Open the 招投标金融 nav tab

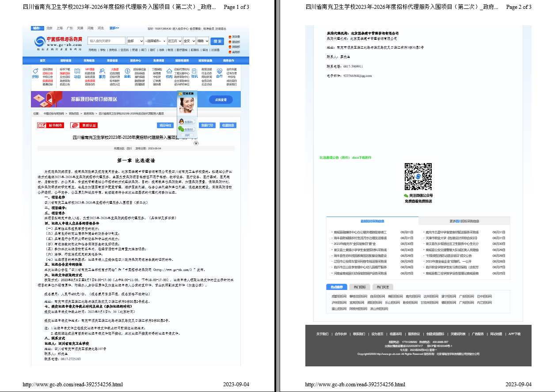(205, 61)
